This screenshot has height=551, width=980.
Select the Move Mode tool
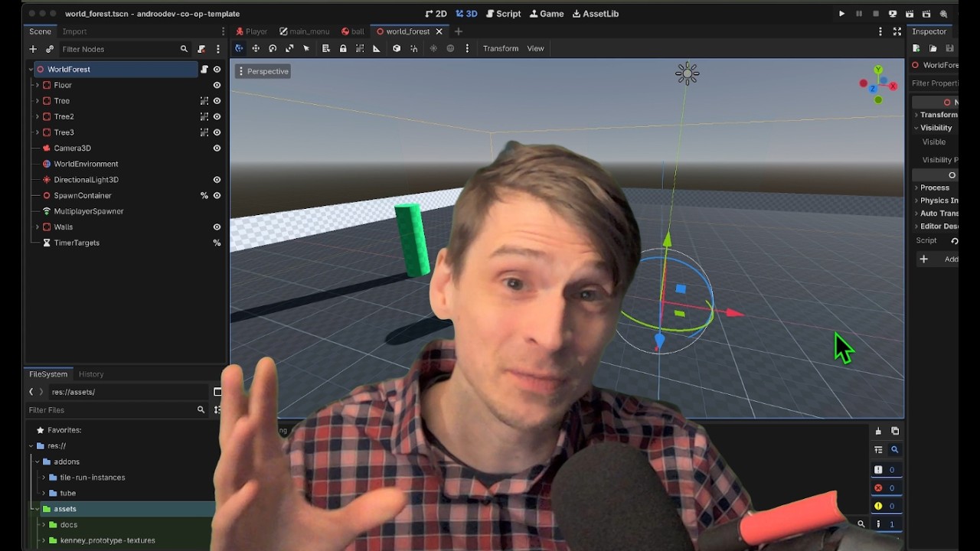point(256,48)
